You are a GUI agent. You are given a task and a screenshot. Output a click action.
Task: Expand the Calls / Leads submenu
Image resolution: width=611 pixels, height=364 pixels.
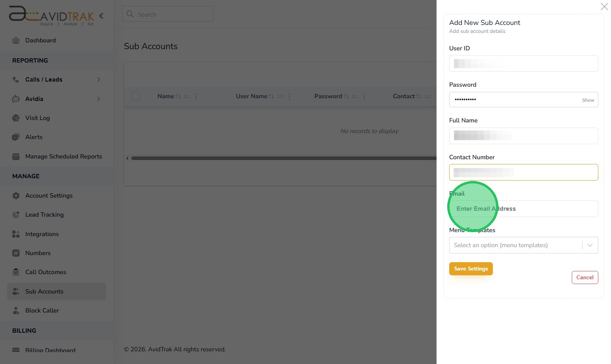[x=98, y=80]
